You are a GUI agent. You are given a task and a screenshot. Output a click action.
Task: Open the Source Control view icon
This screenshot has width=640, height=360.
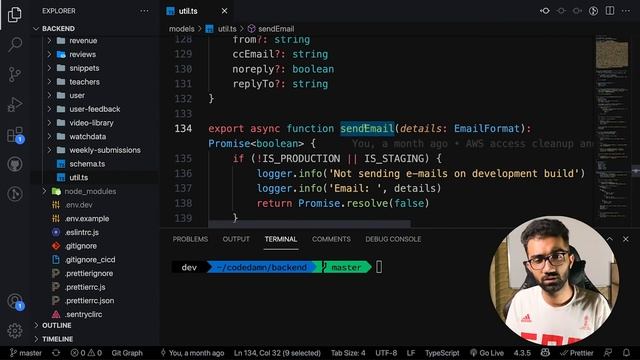[x=15, y=74]
